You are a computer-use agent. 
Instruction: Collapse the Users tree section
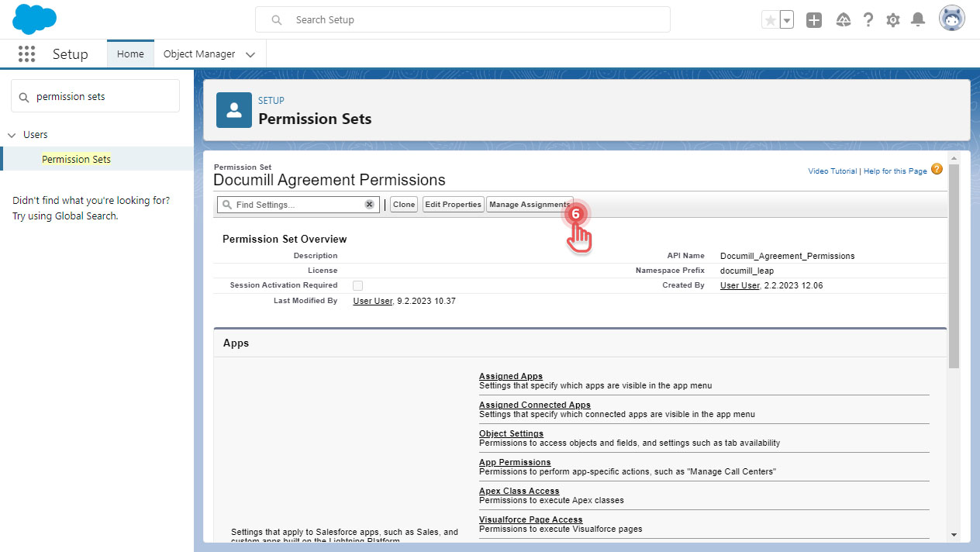point(12,135)
